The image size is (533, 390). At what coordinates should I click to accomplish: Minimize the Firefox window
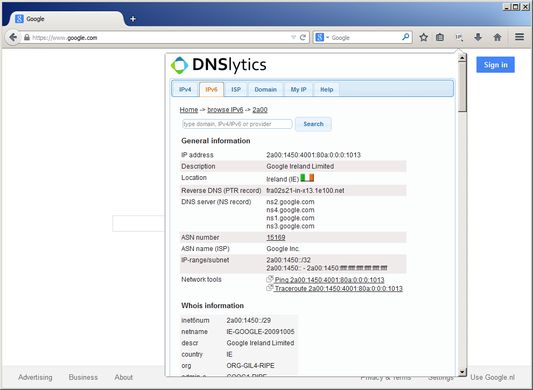tap(507, 6)
